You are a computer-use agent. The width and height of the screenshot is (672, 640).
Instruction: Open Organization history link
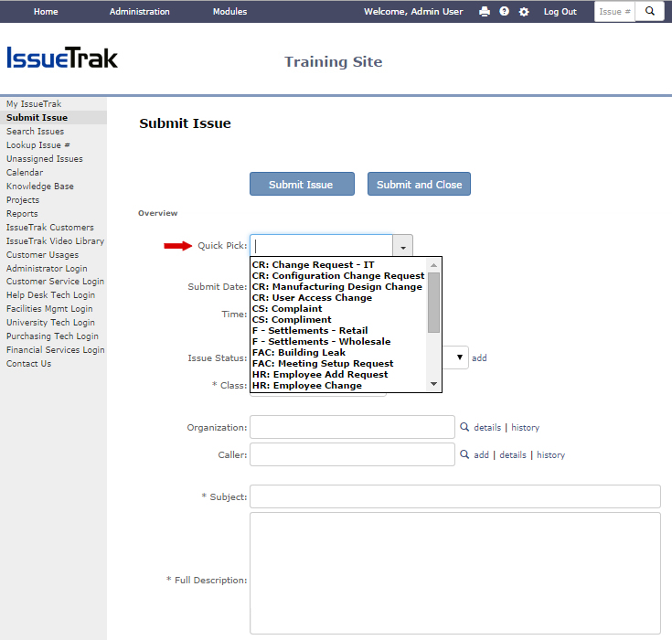pyautogui.click(x=525, y=427)
